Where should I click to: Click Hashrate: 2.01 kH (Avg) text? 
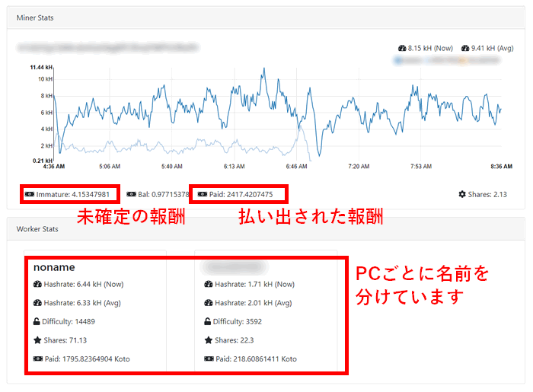point(254,303)
